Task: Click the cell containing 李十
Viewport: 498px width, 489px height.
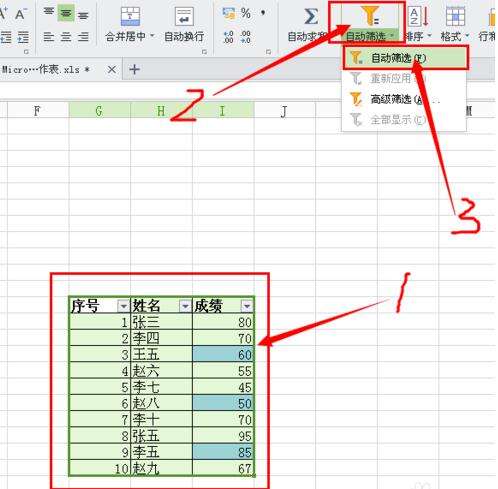Action: (161, 419)
